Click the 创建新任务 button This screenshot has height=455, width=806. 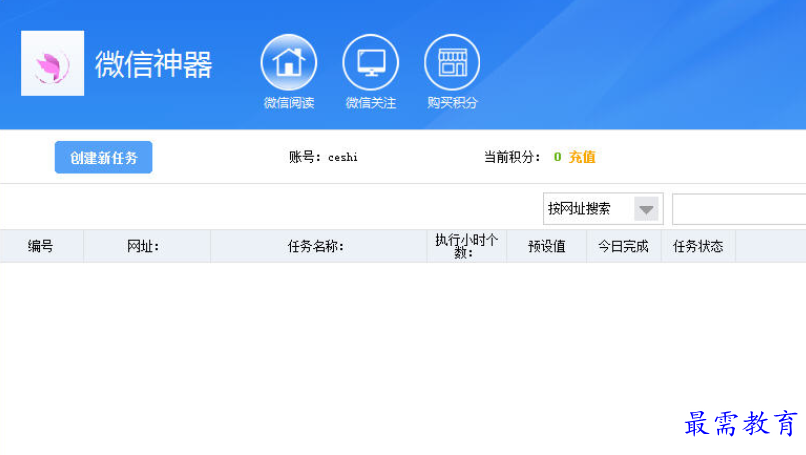click(103, 157)
